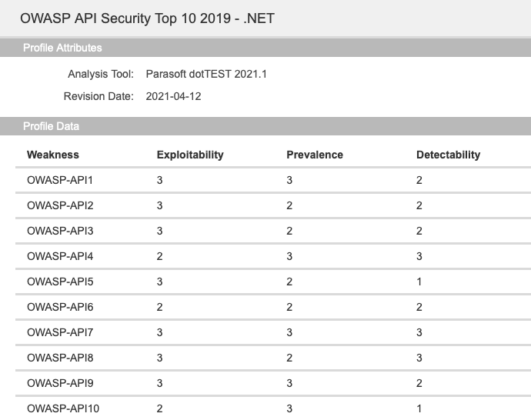531x420 pixels.
Task: Click the OWASP-API3 weakness entry
Action: click(x=60, y=231)
